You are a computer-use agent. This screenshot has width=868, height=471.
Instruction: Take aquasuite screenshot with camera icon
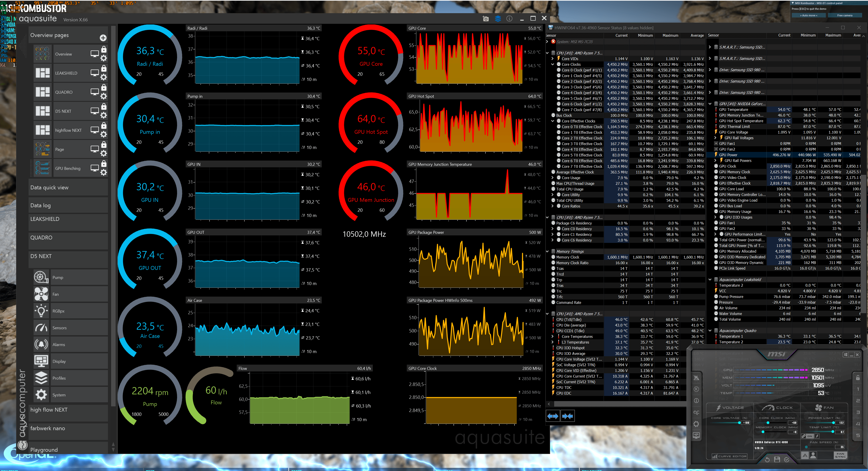pyautogui.click(x=485, y=19)
